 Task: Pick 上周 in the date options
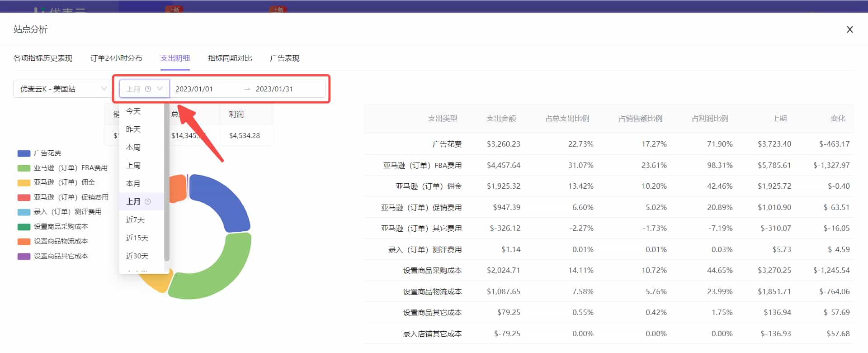coord(142,166)
